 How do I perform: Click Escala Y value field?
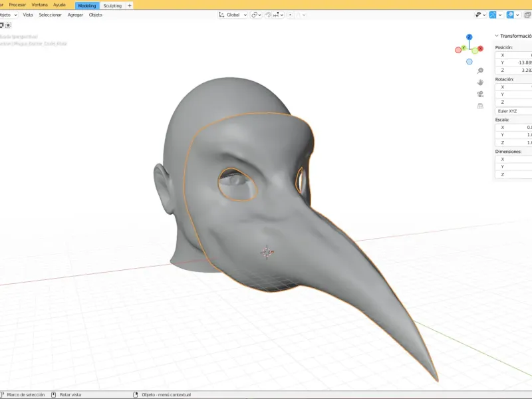coord(513,135)
